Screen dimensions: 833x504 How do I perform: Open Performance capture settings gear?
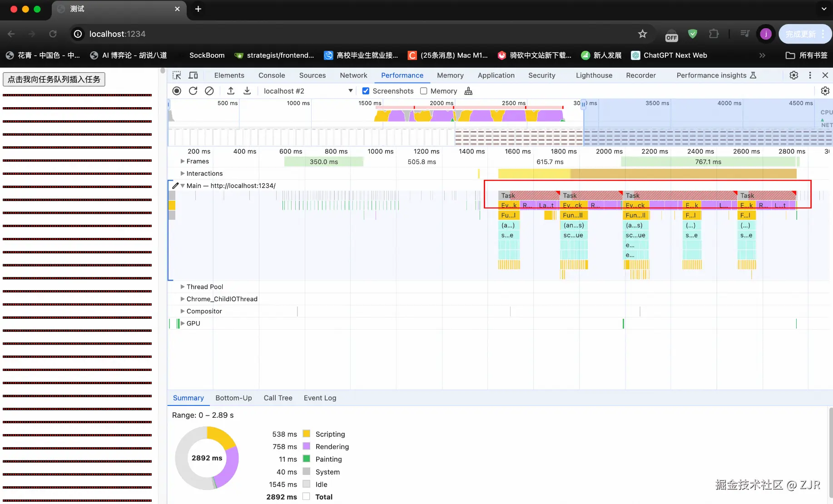825,91
